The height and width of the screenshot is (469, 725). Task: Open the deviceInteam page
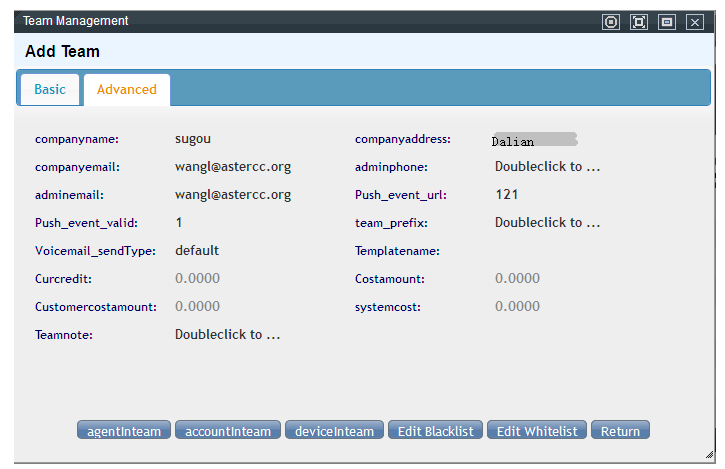point(335,431)
